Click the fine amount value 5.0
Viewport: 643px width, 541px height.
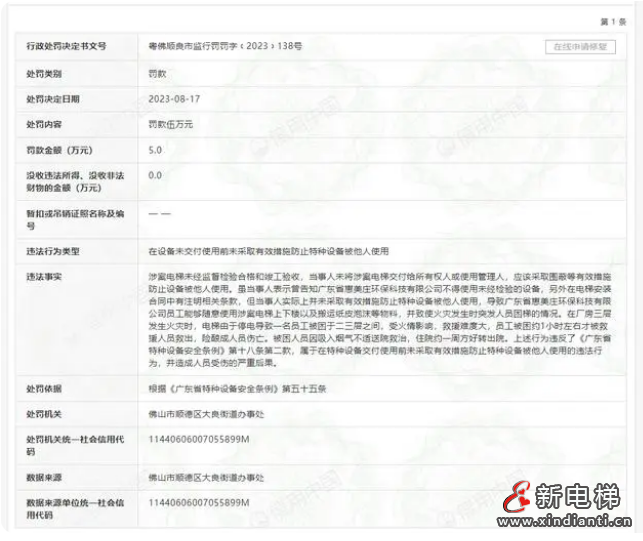click(155, 149)
